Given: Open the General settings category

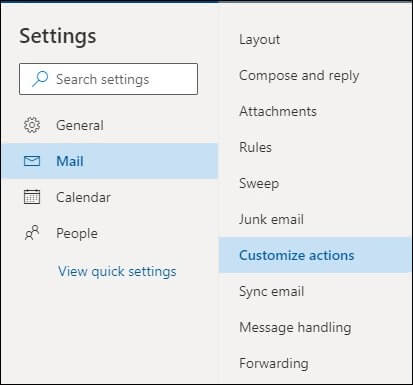Looking at the screenshot, I should (x=110, y=125).
